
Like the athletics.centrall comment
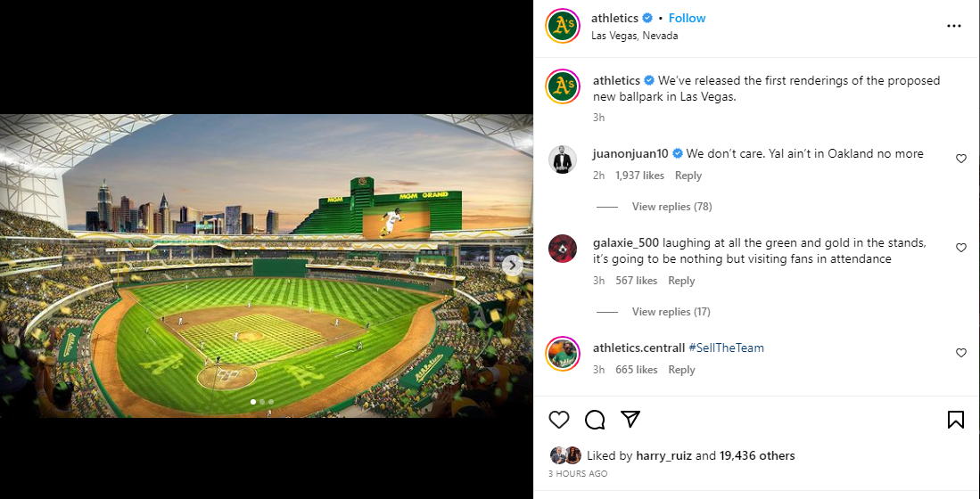961,353
